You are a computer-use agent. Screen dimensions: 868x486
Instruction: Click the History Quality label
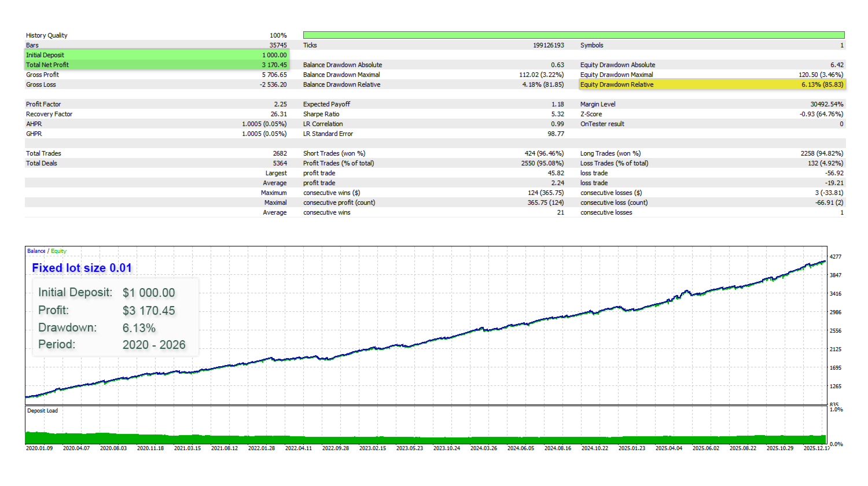pos(46,35)
